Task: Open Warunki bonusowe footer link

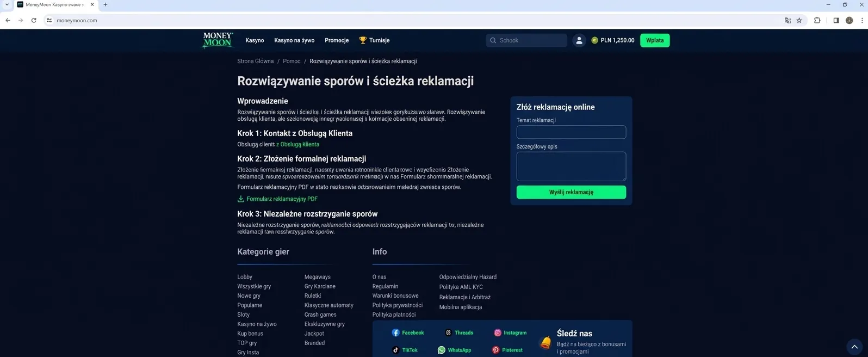Action: tap(395, 296)
